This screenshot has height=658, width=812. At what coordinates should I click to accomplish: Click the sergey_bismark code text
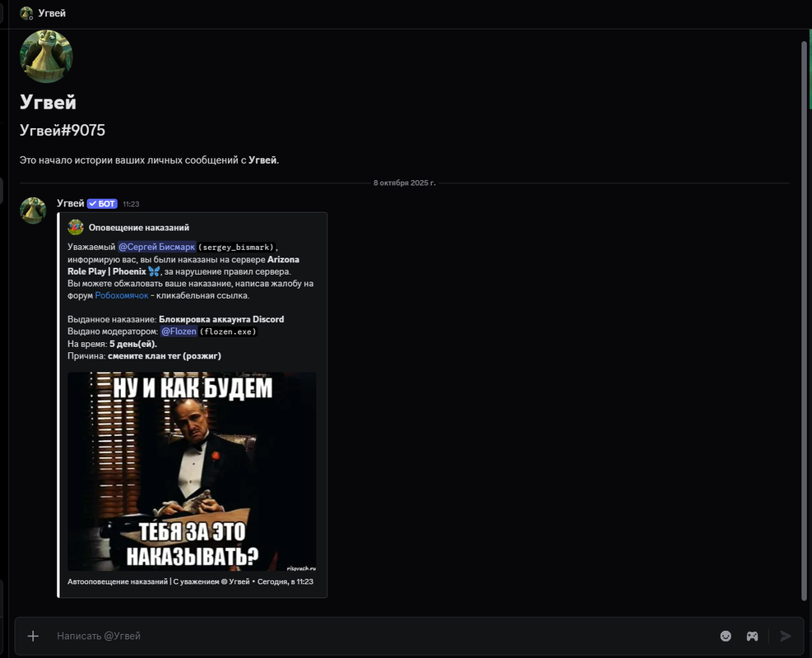pos(238,247)
